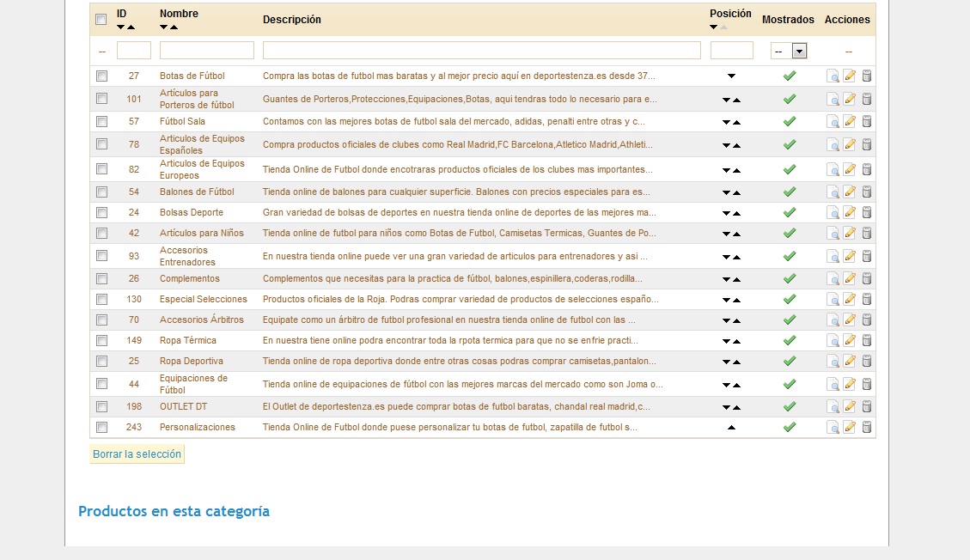Move Personalizaciones up one position

pyautogui.click(x=731, y=427)
